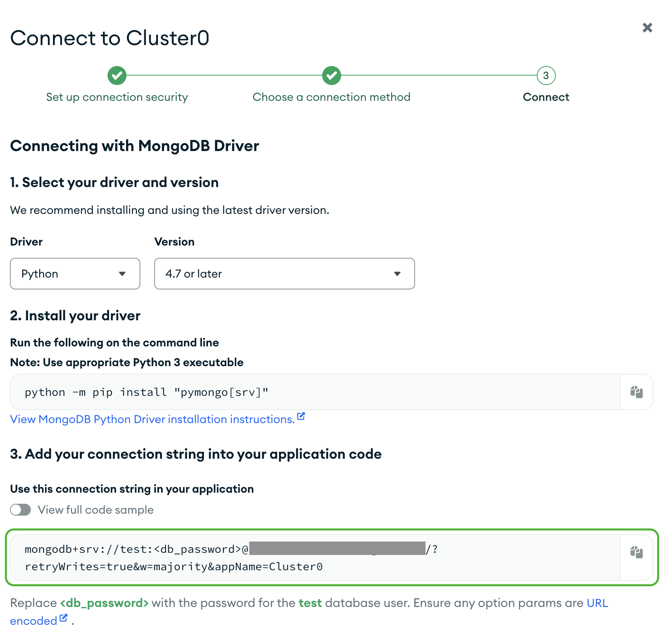Click the green <db_password> placeholder text
The image size is (672, 639).
pos(104,603)
